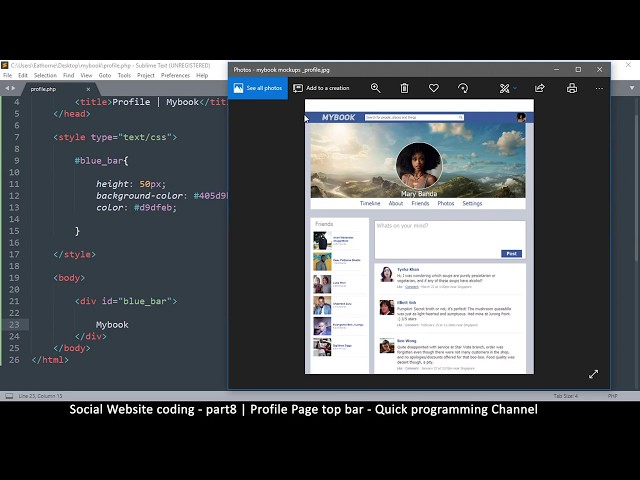Image resolution: width=640 pixels, height=480 pixels.
Task: Click the Sublime Text title bar app icon
Action: [x=5, y=65]
